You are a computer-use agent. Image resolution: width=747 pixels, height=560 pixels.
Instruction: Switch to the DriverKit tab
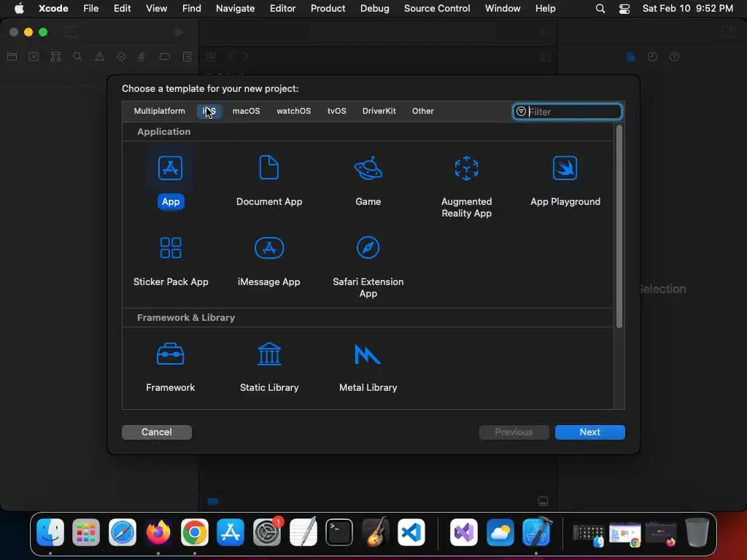pyautogui.click(x=379, y=111)
